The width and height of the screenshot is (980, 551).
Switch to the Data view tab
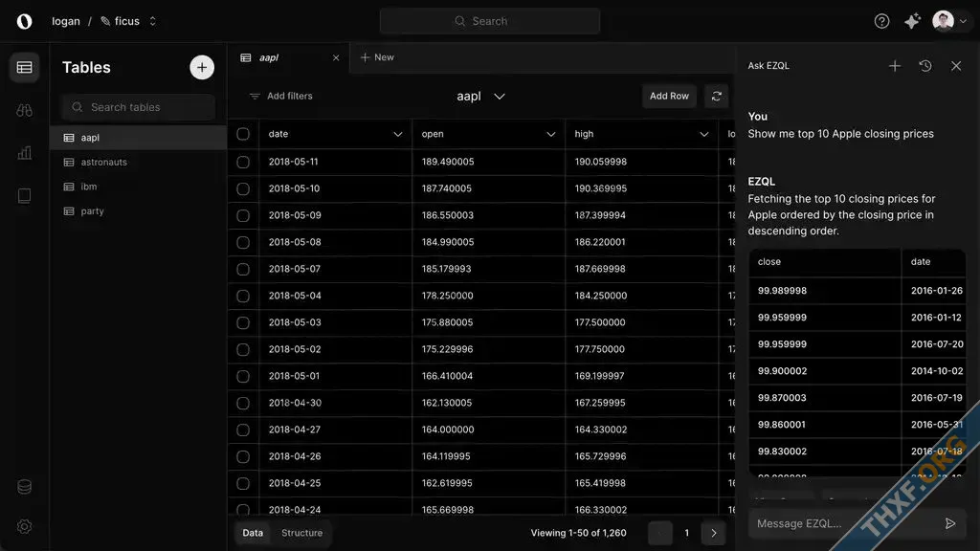pos(253,533)
